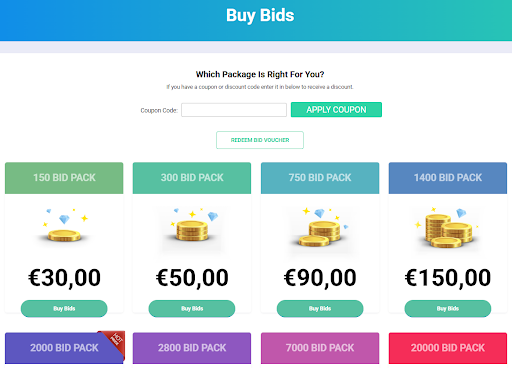Open the 2000 BID PACK card
Screen dimensions: 512x368
coord(64,348)
